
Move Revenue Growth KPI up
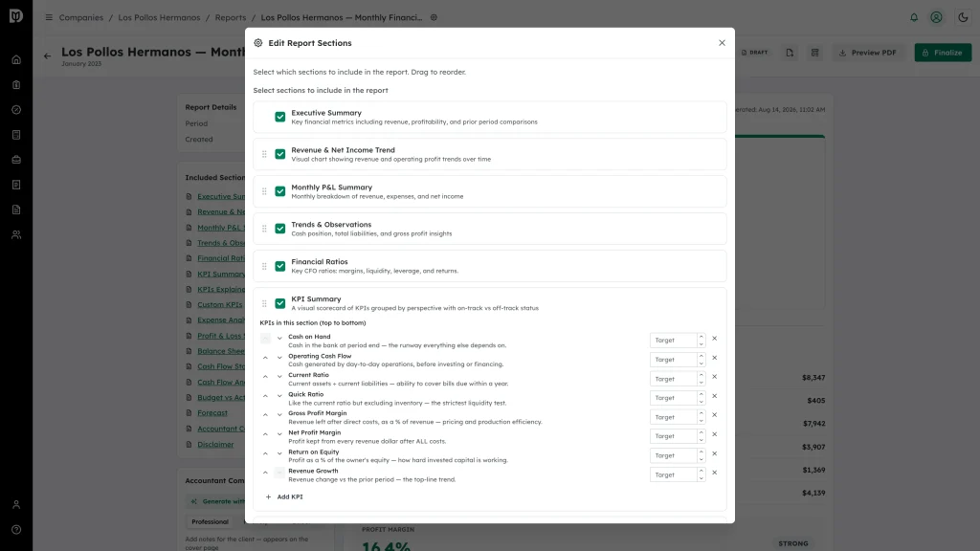(265, 473)
